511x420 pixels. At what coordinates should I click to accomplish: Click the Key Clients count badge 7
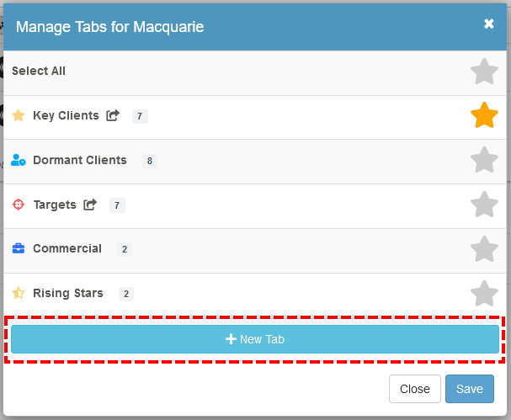[x=140, y=116]
